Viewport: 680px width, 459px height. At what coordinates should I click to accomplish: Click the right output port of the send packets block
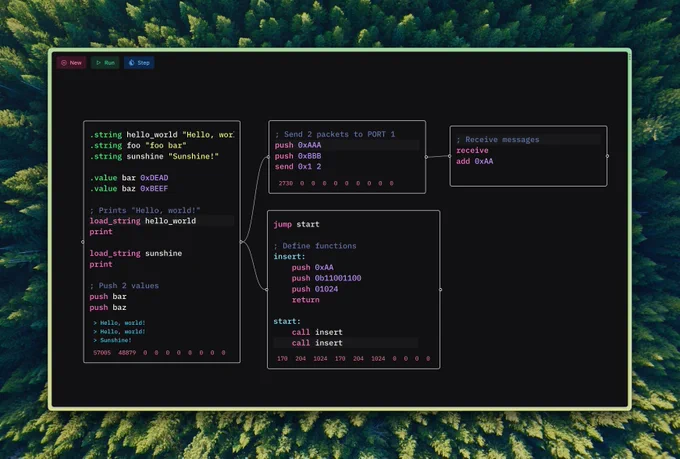point(426,157)
